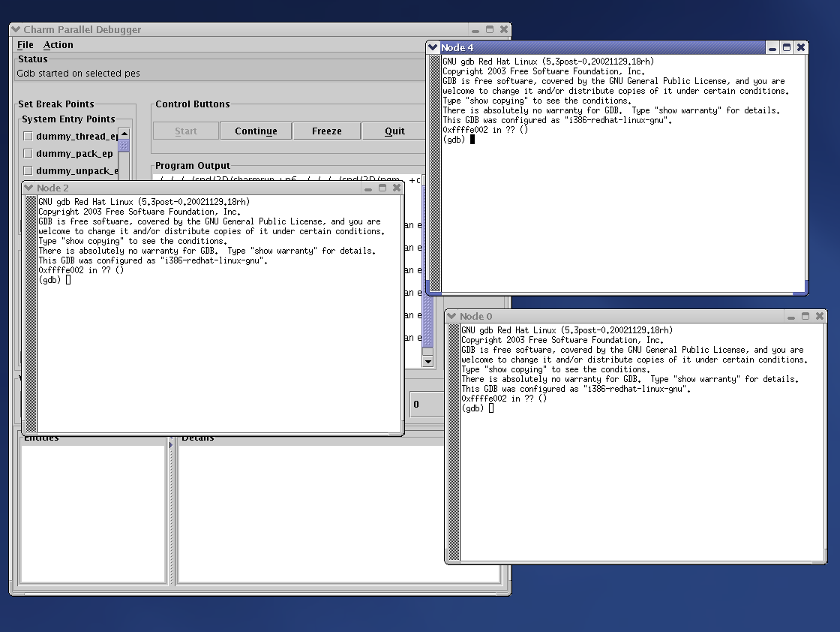Viewport: 840px width, 632px height.
Task: Tick the dummy_unpack_ep breakpoint checkbox
Action: pos(28,170)
